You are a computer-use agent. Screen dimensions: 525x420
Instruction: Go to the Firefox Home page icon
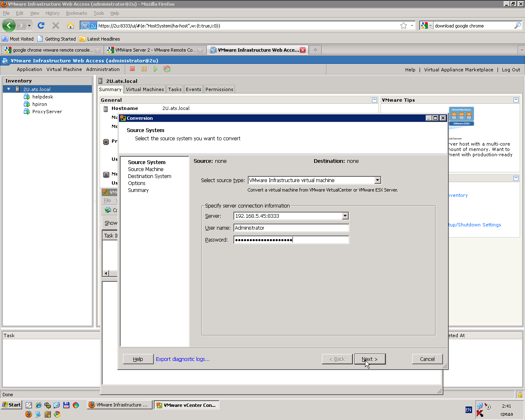[71, 25]
